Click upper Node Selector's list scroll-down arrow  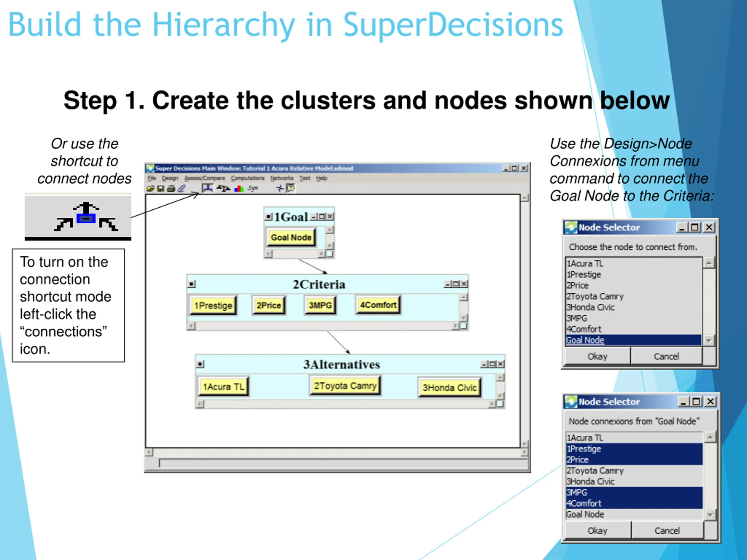click(709, 341)
